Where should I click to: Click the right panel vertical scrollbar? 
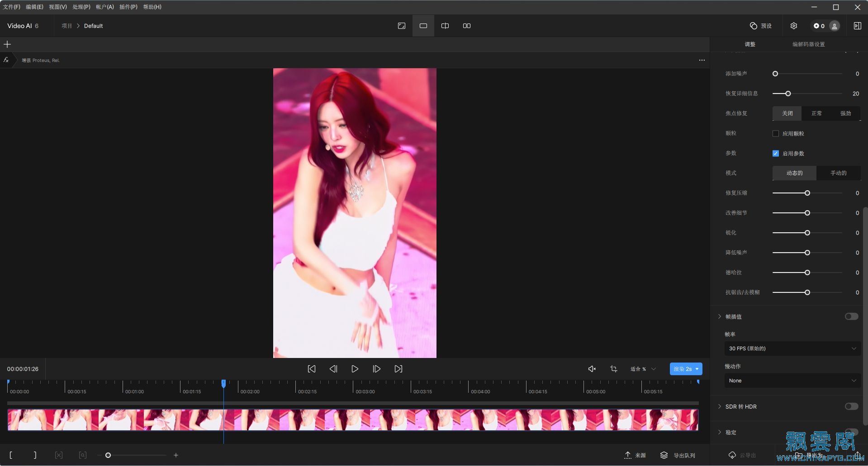click(865, 316)
